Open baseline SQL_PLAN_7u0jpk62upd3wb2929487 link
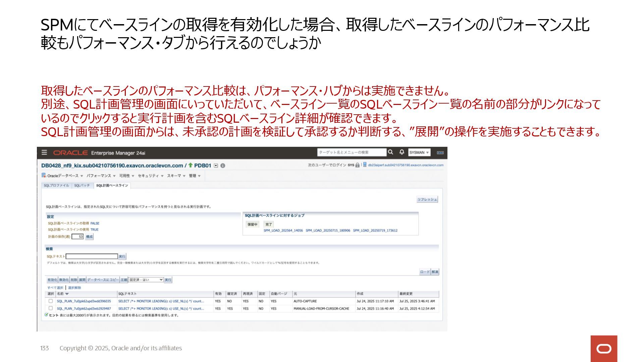The image size is (644, 362). (84, 308)
